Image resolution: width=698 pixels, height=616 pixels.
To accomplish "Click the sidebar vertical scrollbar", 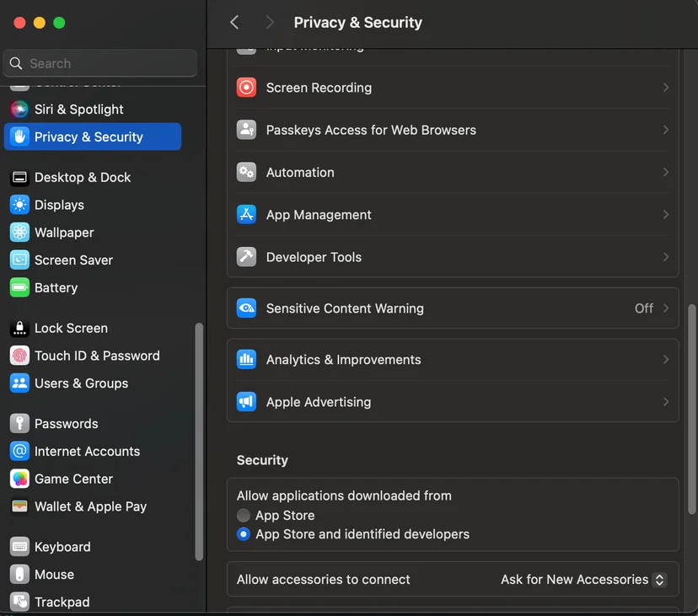I will [199, 442].
